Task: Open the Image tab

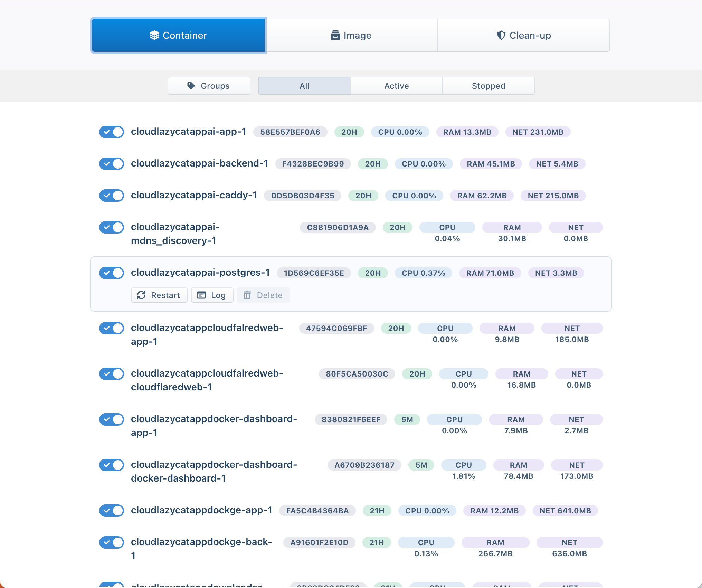Action: [351, 35]
